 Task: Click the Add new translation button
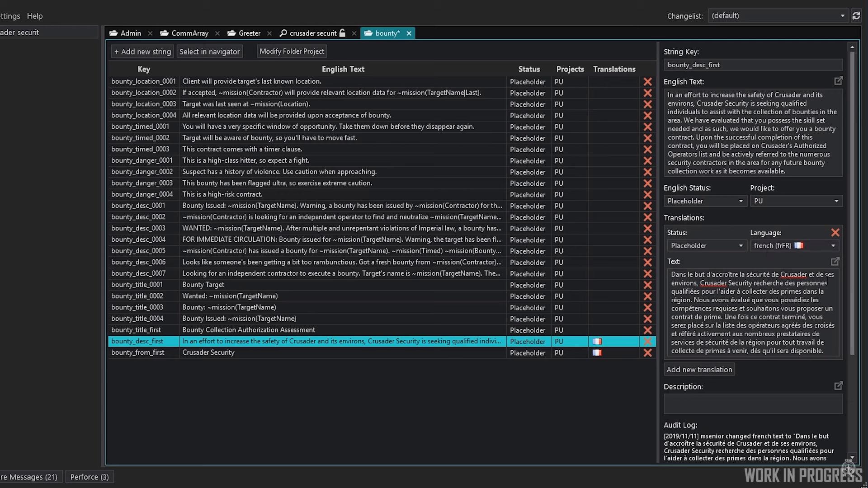point(699,370)
